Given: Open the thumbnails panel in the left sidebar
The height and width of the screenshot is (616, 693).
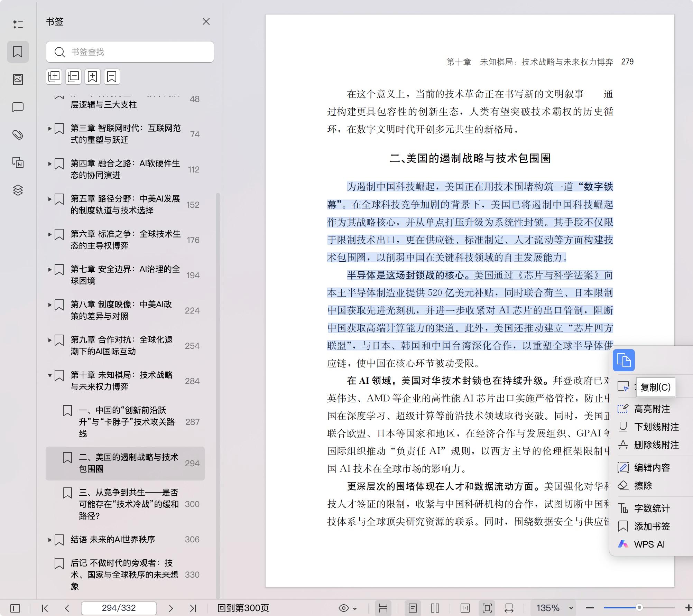Looking at the screenshot, I should coord(18,79).
